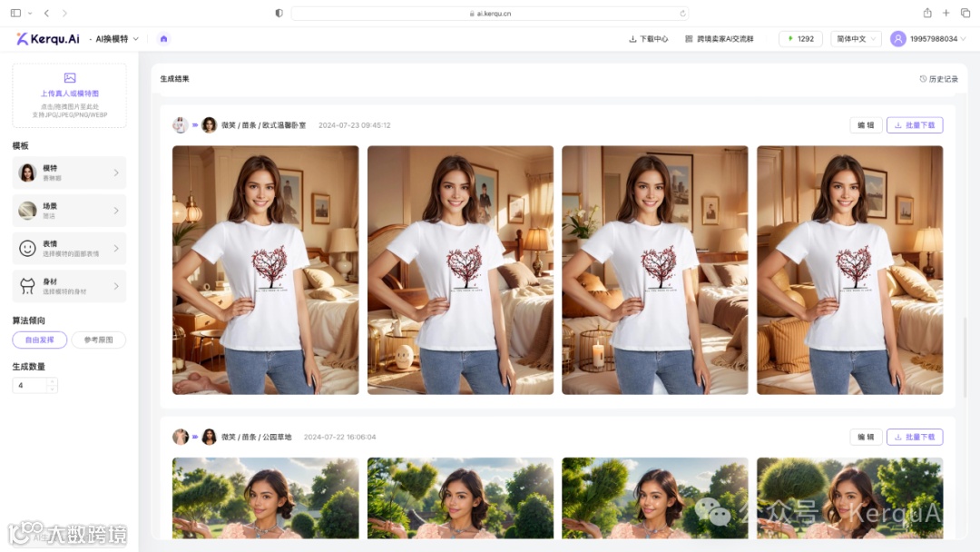980x552 pixels.
Task: Click the 生成数量 number input field
Action: tap(30, 385)
